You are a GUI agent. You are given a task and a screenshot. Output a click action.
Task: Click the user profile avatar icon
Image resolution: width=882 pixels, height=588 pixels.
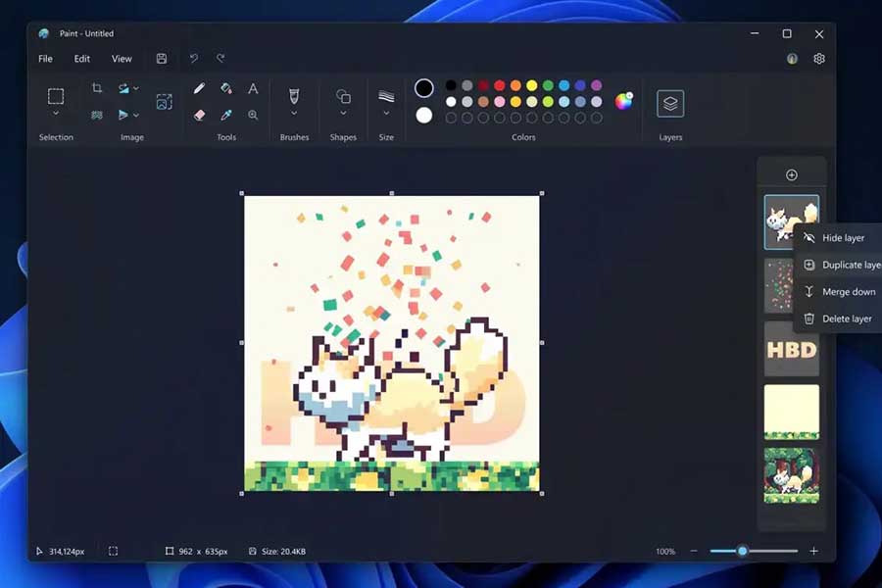[792, 59]
